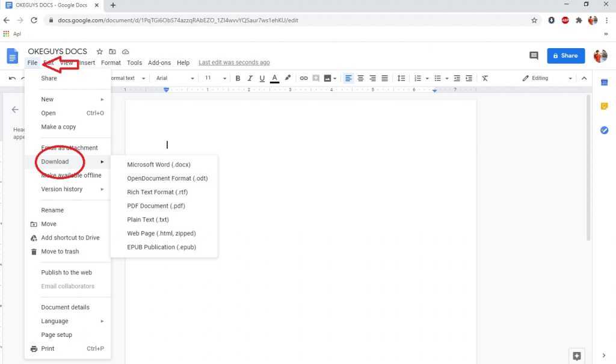
Task: Choose Print from the File menu
Action: coord(67,349)
